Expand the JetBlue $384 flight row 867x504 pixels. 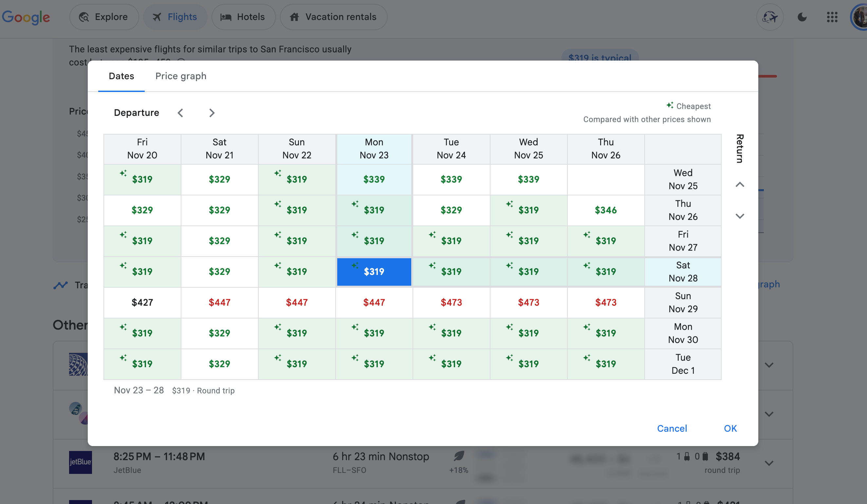(x=769, y=463)
